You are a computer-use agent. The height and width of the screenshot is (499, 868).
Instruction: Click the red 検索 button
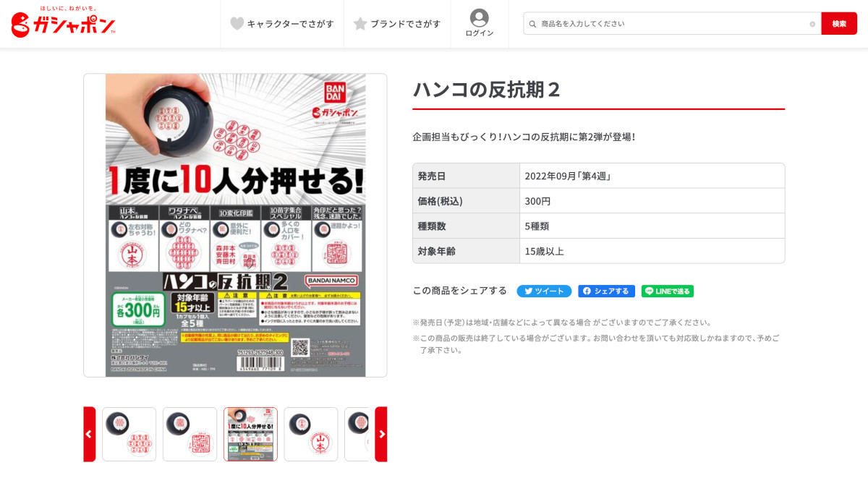[839, 24]
